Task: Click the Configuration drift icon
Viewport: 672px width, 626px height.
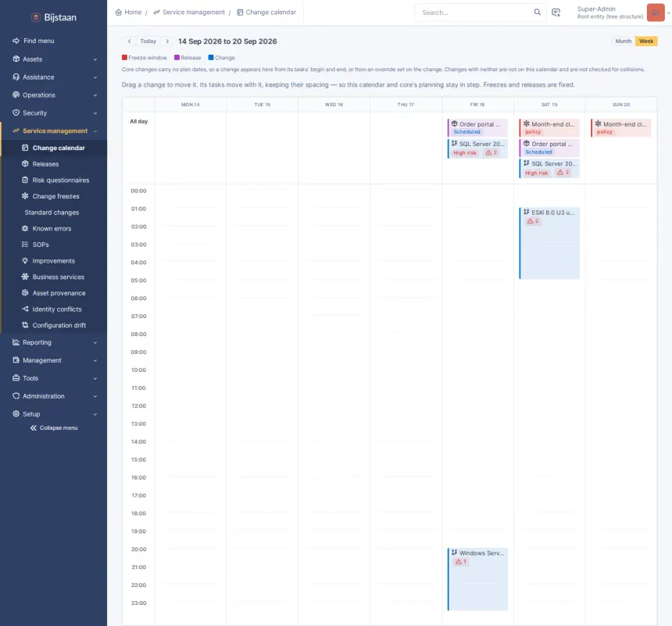Action: [25, 325]
